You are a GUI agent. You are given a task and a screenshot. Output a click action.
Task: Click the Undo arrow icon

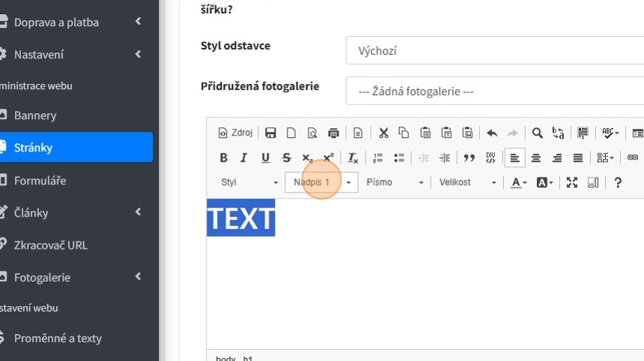(491, 133)
